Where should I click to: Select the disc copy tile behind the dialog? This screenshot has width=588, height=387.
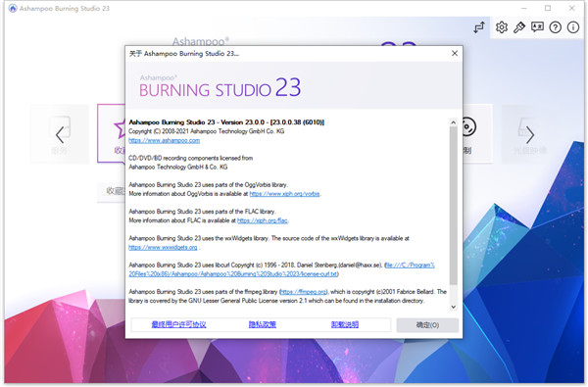click(x=477, y=133)
